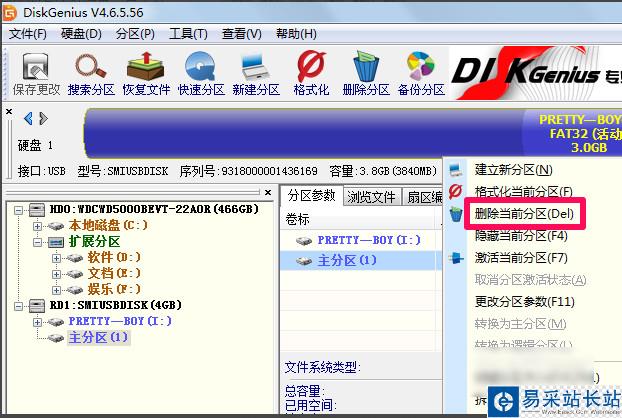The height and width of the screenshot is (418, 622).
Task: Click the 卷标 column header
Action: coord(361,219)
